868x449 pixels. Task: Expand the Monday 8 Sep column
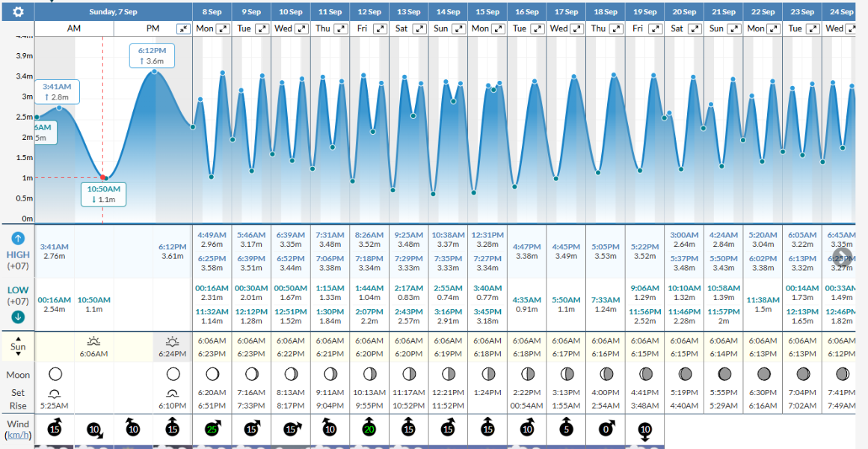[x=222, y=28]
